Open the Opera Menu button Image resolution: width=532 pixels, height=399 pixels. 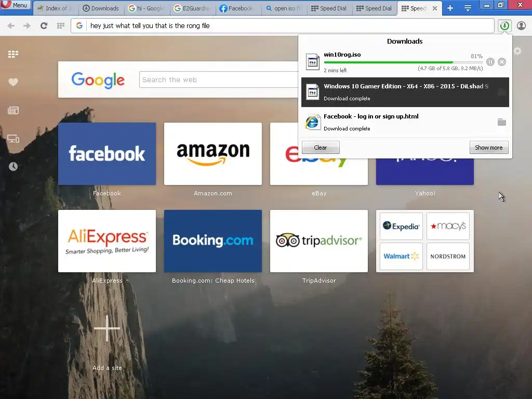coord(16,5)
